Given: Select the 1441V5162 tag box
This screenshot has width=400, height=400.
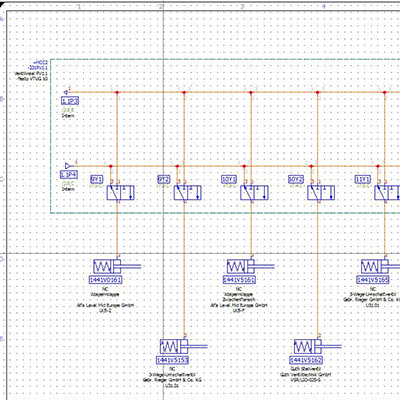Looking at the screenshot, I should [306, 360].
